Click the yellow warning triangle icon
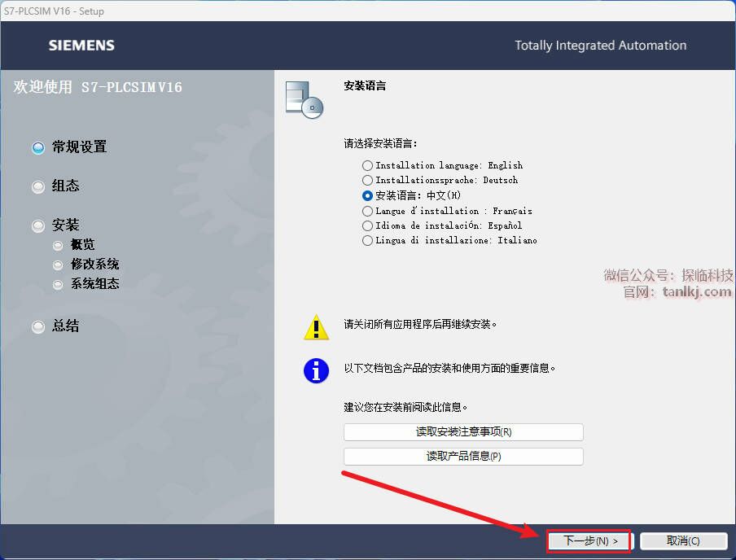Screen dimensions: 736x560 coord(317,326)
